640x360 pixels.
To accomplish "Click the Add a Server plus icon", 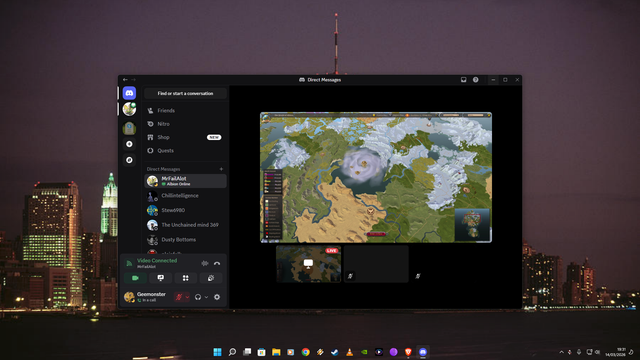I will point(129,144).
